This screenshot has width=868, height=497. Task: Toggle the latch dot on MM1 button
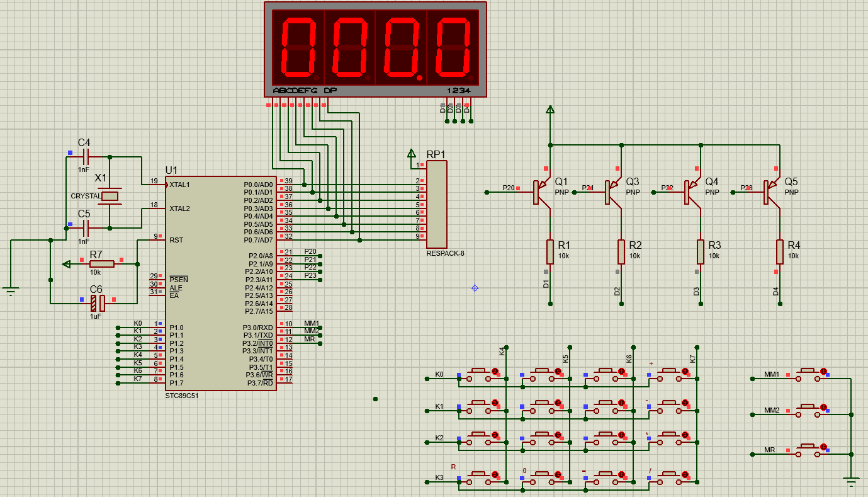tap(823, 372)
